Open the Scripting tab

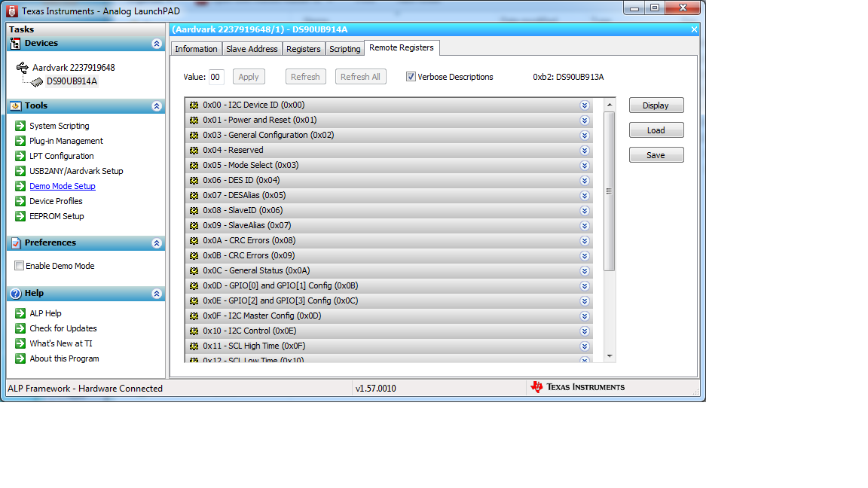[x=345, y=49]
